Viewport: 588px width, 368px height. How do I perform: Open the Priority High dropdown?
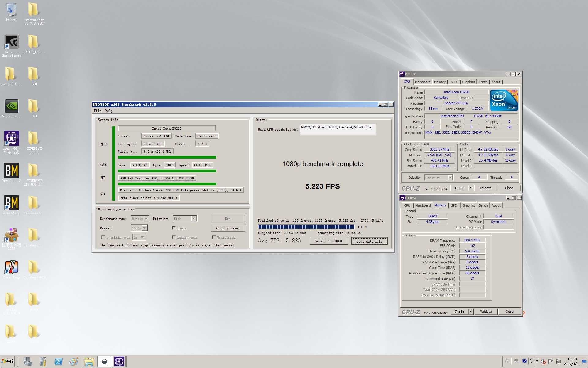194,219
